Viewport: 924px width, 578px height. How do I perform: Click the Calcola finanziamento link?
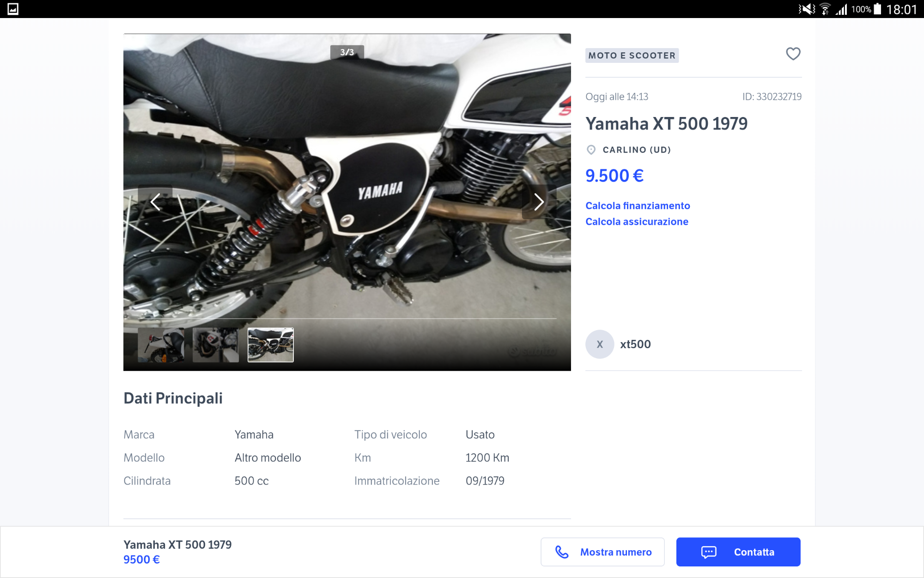tap(638, 206)
